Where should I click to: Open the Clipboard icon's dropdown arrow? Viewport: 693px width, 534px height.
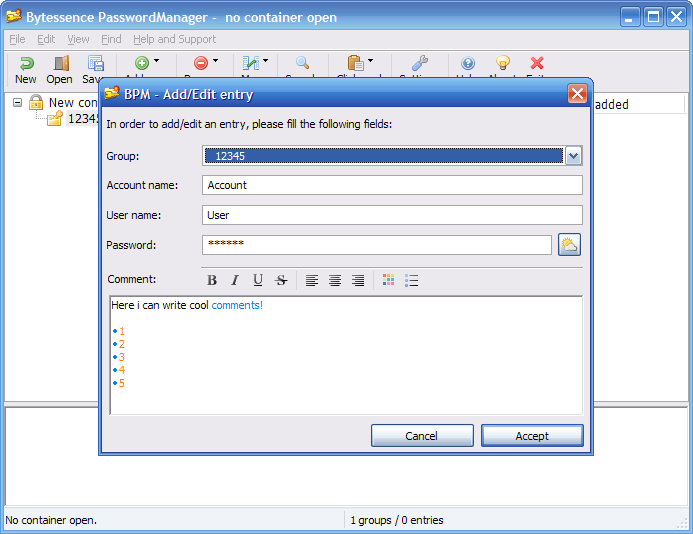coord(370,61)
